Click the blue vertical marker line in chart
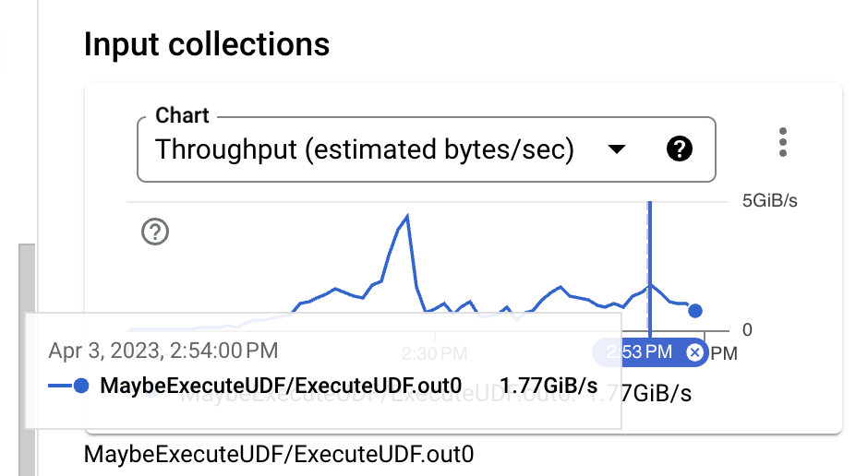Screen dimensions: 868x476 [x=649, y=258]
